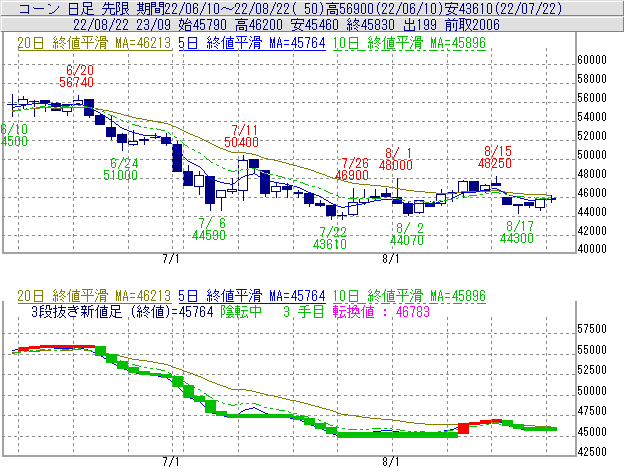Click the 50000 upper chart axis label

592,155
